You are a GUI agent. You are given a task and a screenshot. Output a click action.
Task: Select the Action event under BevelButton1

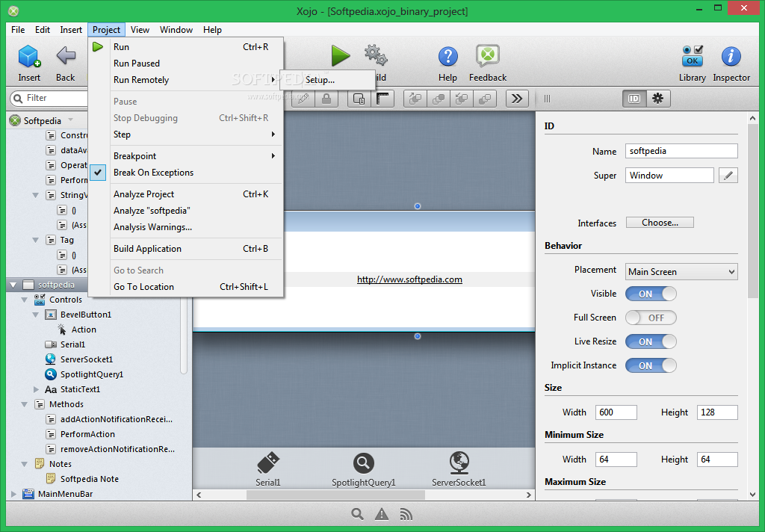(84, 330)
